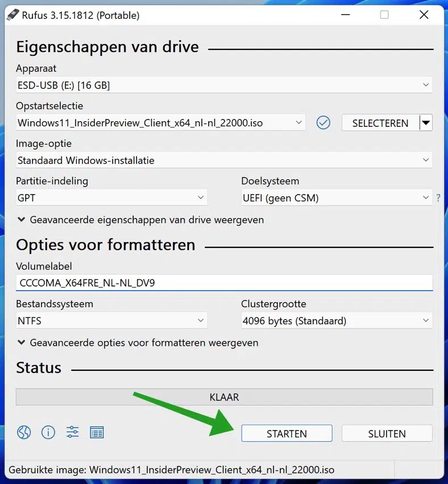This screenshot has width=448, height=484.
Task: Open the Bestandssysteem NTFS dropdown
Action: pyautogui.click(x=111, y=321)
